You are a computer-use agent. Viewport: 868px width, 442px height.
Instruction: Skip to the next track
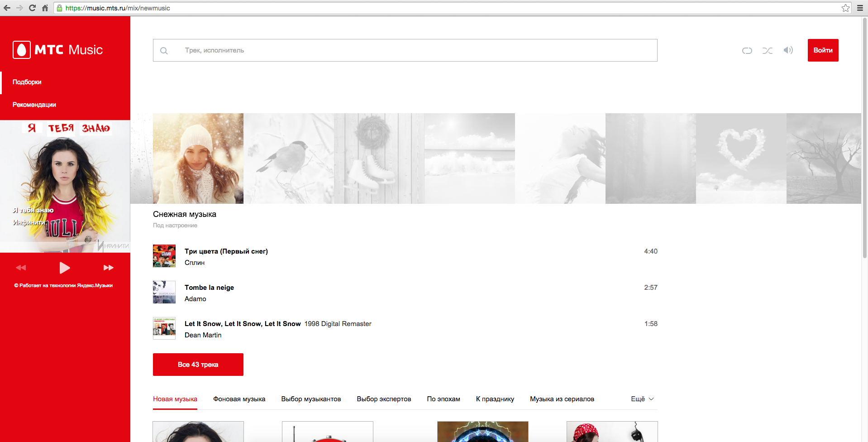click(x=108, y=268)
